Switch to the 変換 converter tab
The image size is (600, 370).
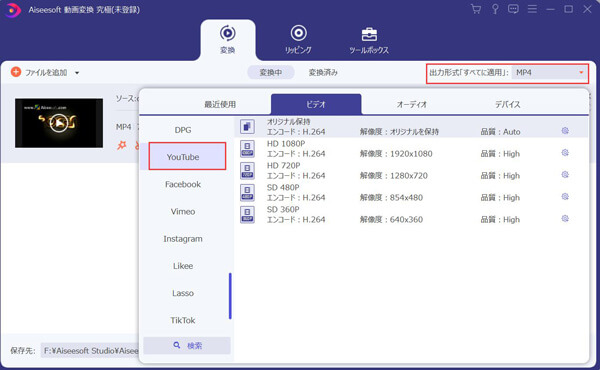point(228,40)
